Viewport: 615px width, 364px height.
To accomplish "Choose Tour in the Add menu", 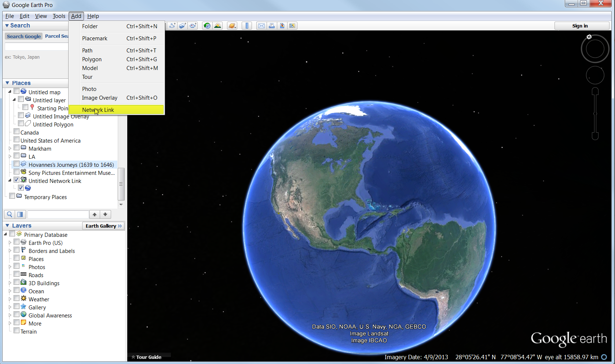I will coord(116,77).
